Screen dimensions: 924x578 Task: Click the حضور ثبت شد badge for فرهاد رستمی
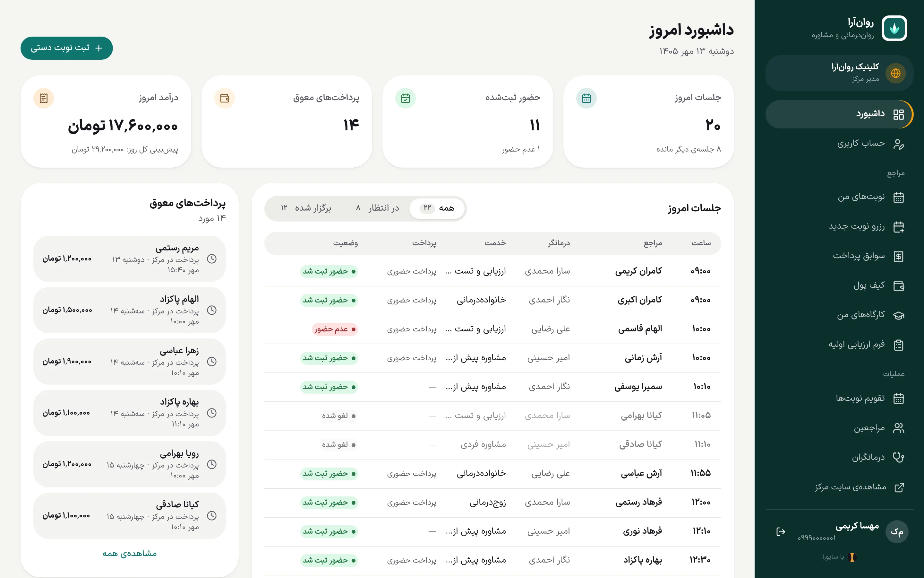[329, 502]
